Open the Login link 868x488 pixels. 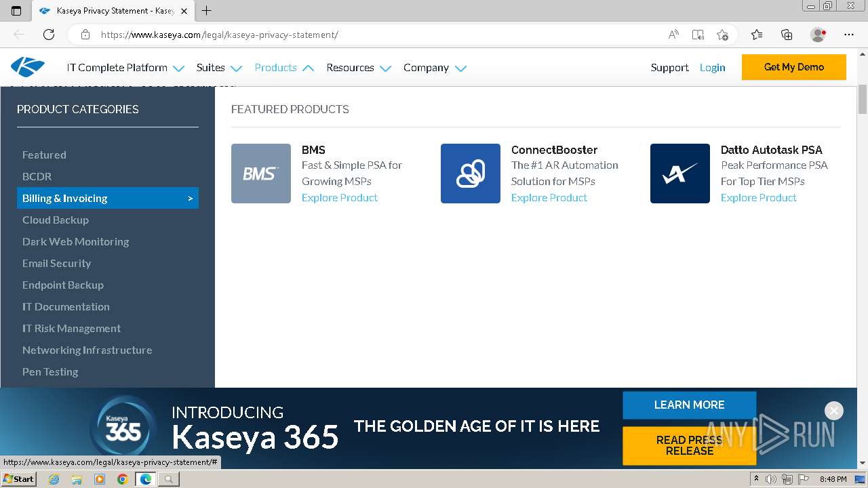click(713, 67)
